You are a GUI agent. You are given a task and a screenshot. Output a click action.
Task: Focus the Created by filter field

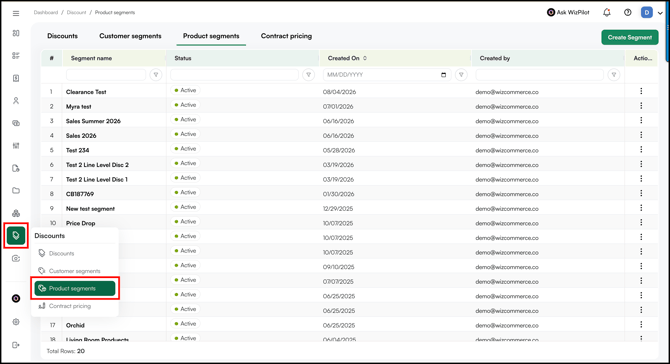point(539,75)
